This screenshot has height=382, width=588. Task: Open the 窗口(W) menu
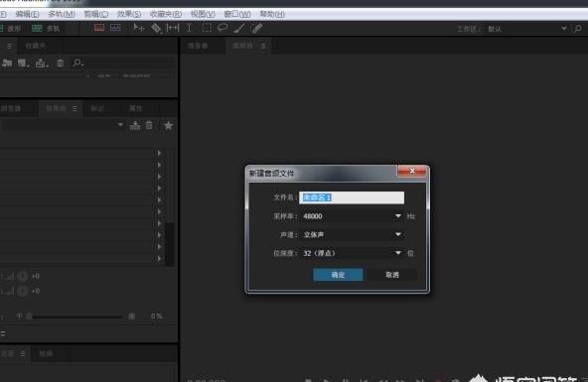click(x=237, y=14)
